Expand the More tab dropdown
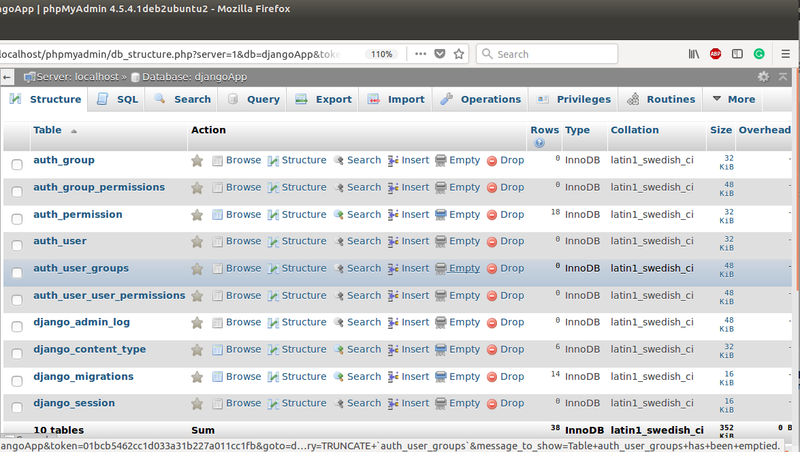Viewport: 800px width, 452px height. click(x=734, y=99)
